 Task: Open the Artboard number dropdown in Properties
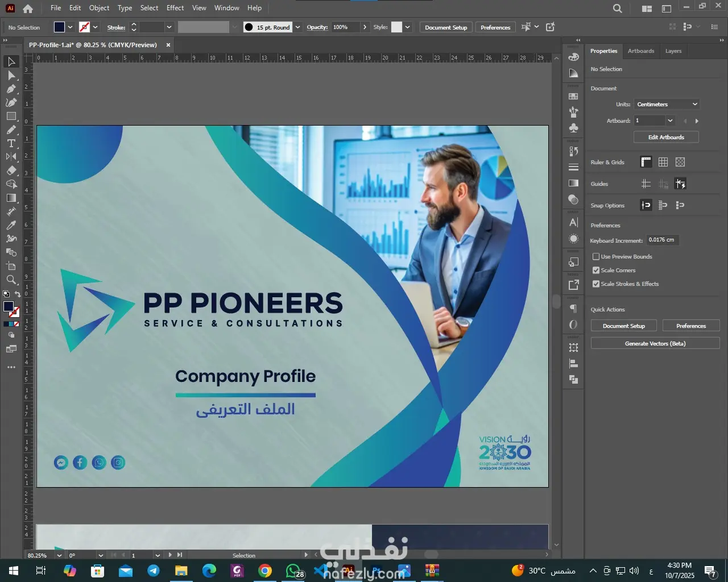point(670,120)
